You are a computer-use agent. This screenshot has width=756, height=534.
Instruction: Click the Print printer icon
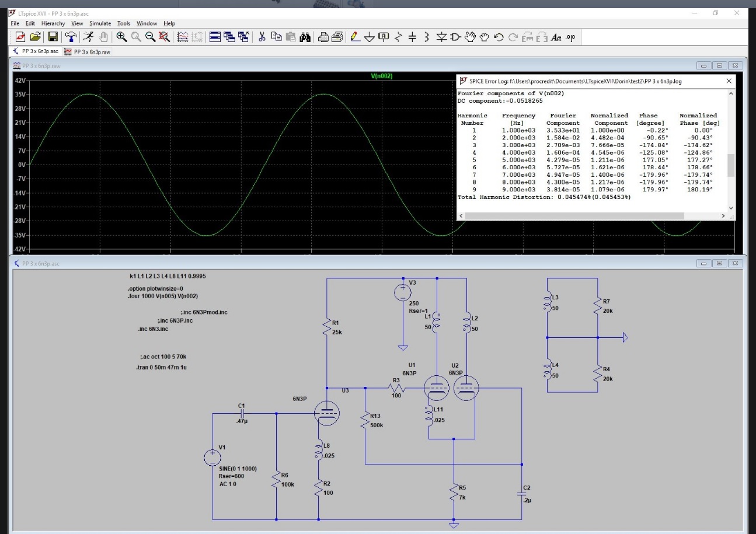(x=323, y=37)
